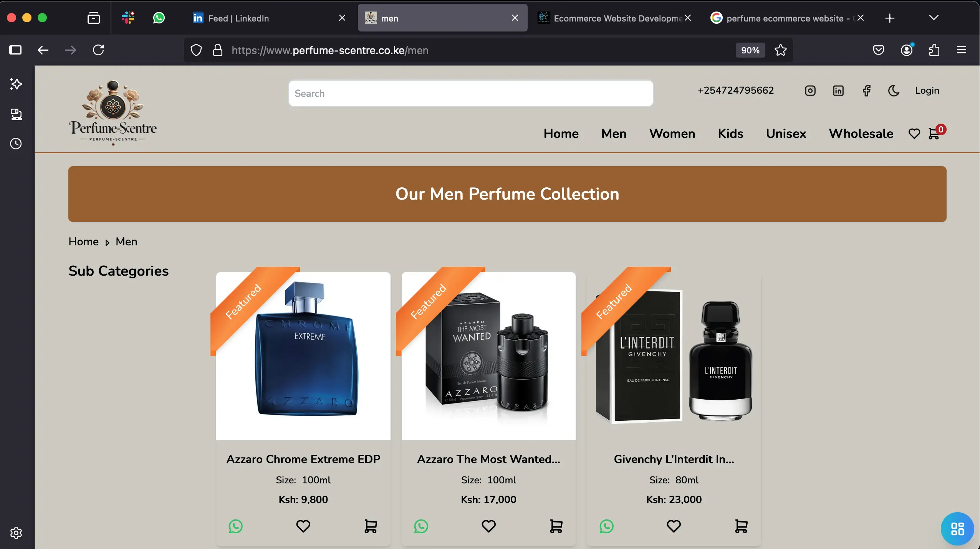Click the Instagram icon in header

810,90
